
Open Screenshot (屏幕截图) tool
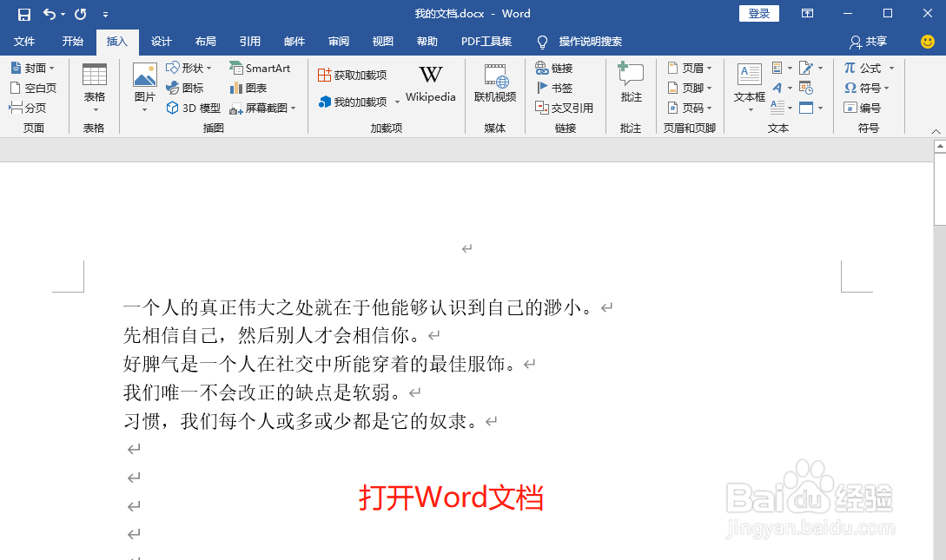point(262,108)
